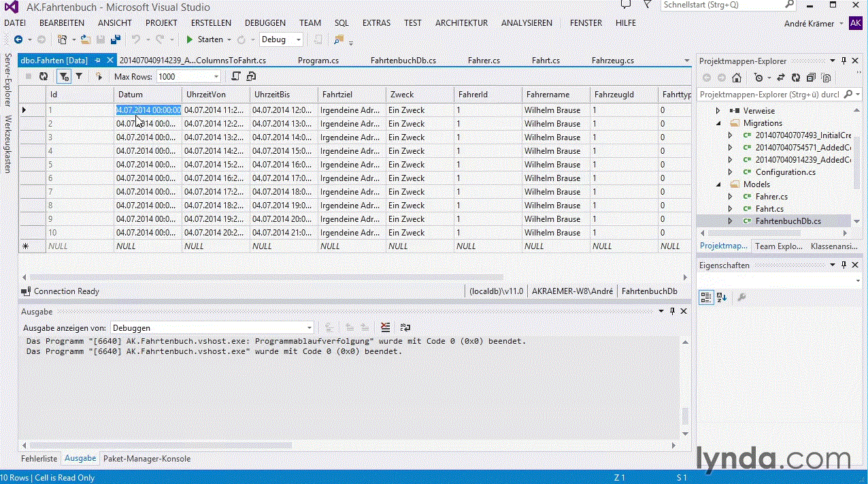Switch to the Fahrt.cs document tab

click(546, 60)
